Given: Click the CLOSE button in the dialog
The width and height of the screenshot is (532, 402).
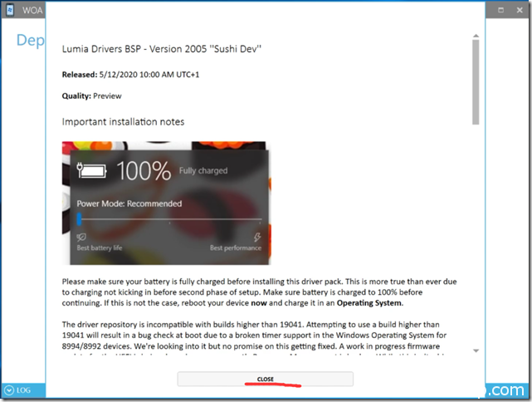Looking at the screenshot, I should [265, 379].
